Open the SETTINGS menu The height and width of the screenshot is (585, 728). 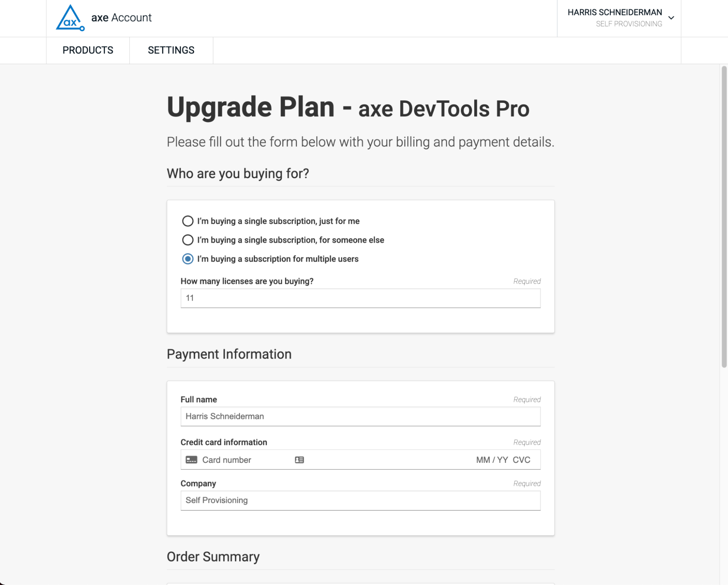coord(171,50)
